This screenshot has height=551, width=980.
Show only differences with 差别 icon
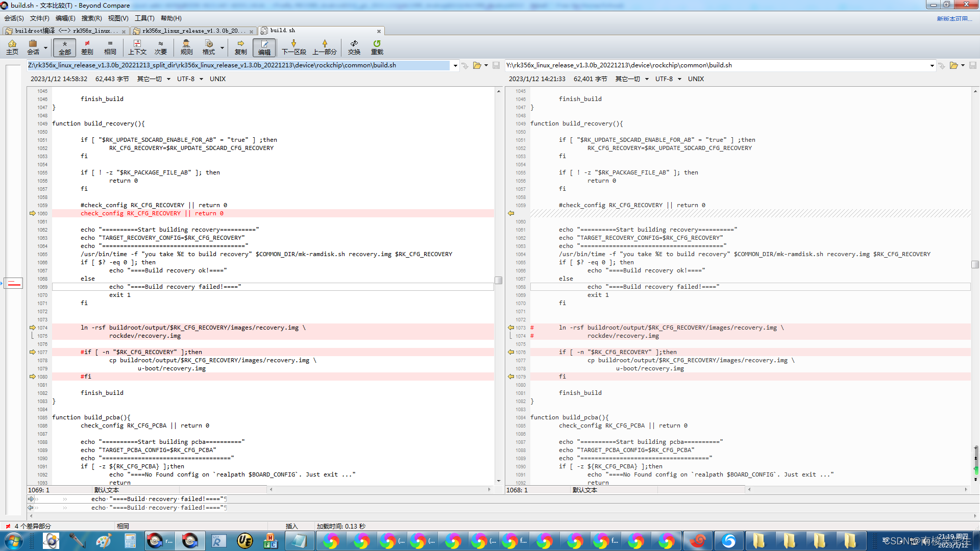87,47
